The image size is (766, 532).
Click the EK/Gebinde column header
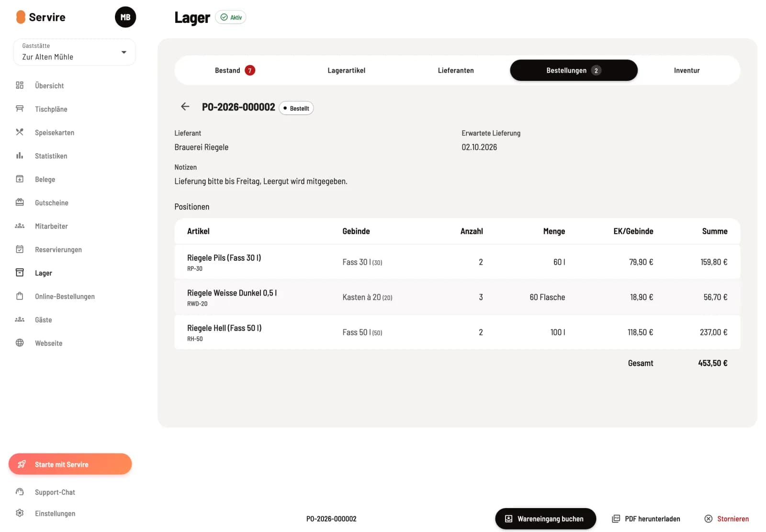[x=633, y=231]
